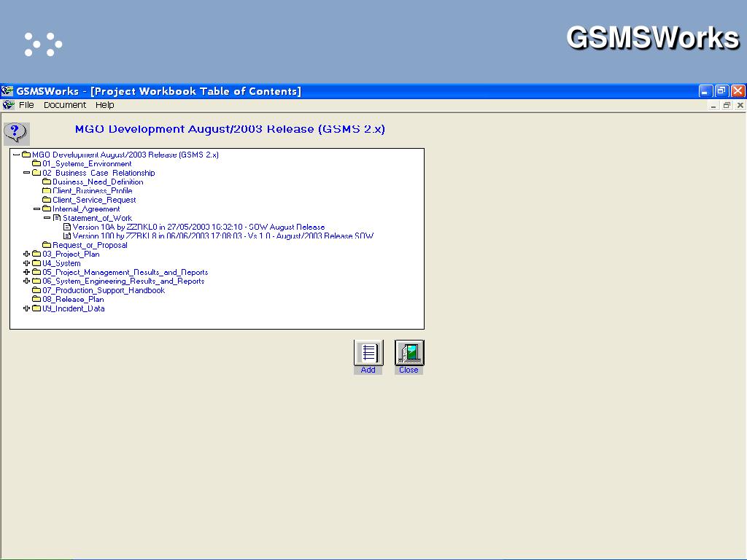The width and height of the screenshot is (747, 560).
Task: Click the GSMSWorks icon in the title bar
Action: 7,90
